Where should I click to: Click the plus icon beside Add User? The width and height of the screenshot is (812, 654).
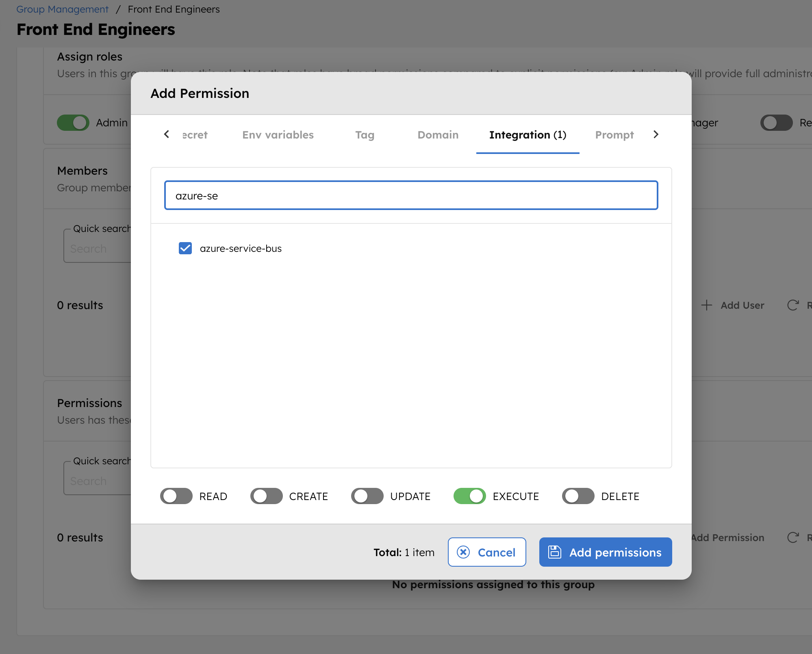(707, 305)
